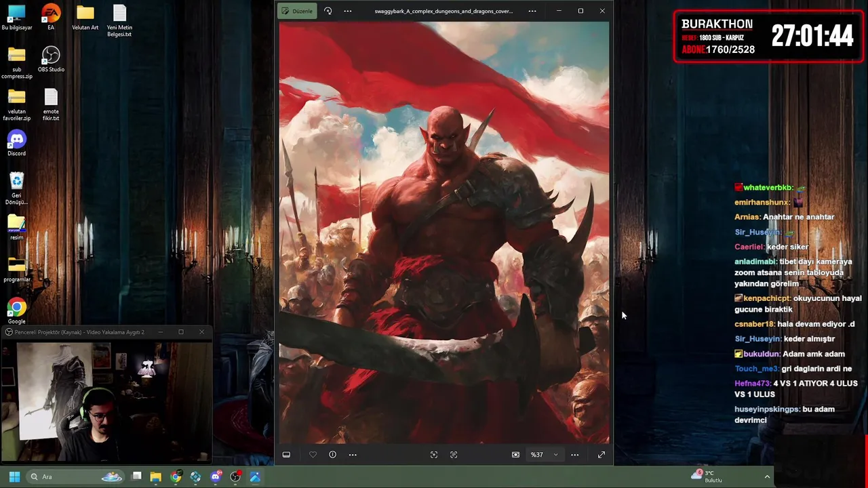Select the OBS Studio desktop shortcut

coord(51,60)
